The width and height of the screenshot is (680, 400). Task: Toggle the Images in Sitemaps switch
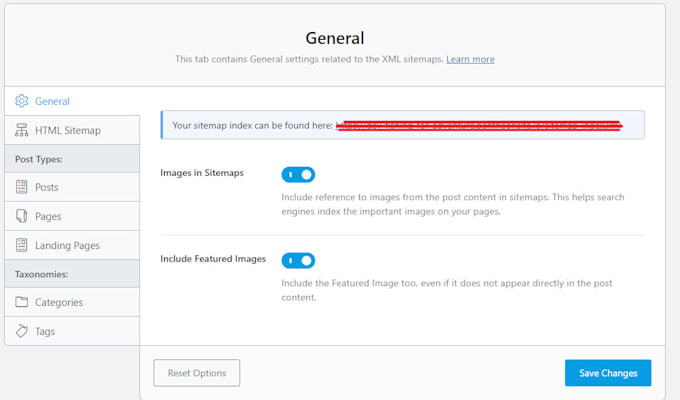click(298, 174)
